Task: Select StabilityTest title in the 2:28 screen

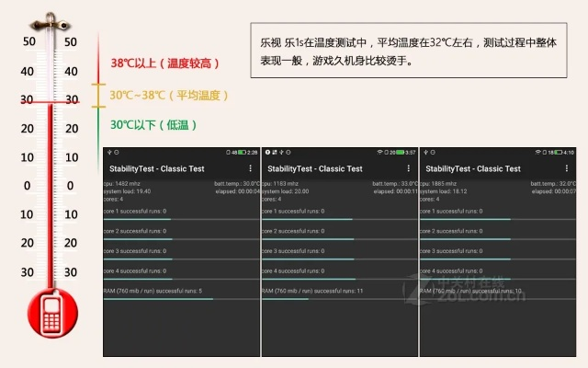Action: [x=157, y=169]
